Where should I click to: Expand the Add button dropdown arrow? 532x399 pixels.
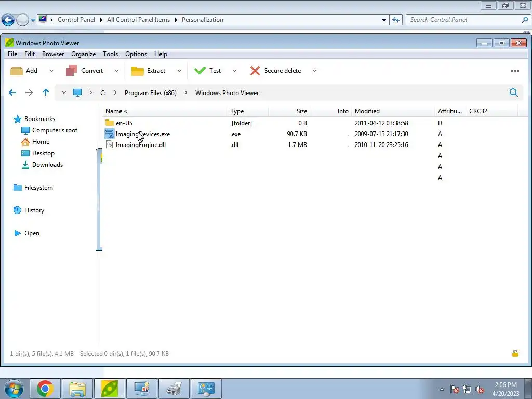pos(51,71)
